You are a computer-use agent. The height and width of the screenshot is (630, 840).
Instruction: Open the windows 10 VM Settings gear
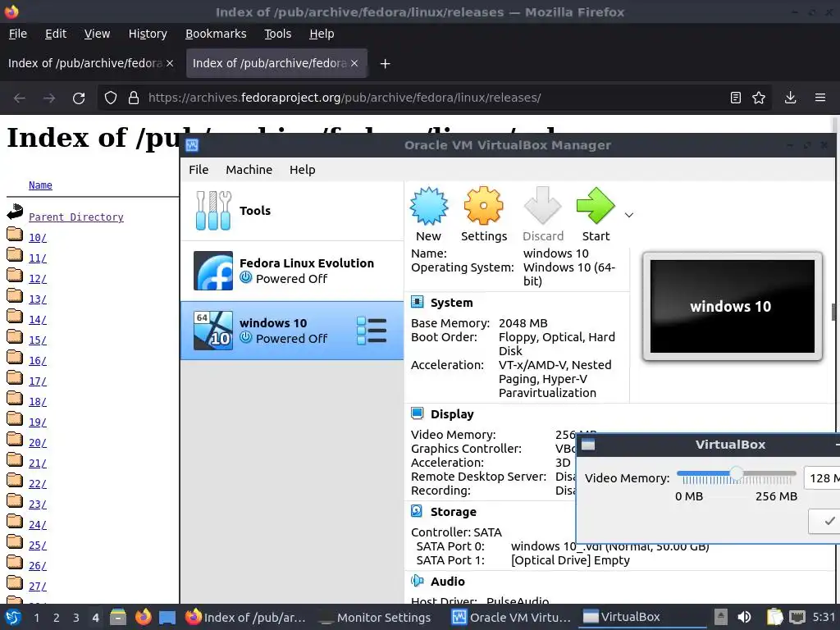[483, 206]
